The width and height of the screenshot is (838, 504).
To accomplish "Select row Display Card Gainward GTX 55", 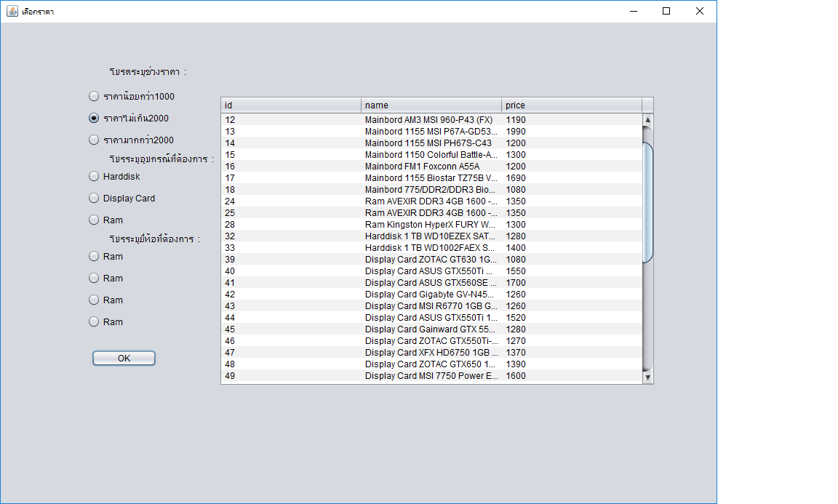I will click(x=431, y=329).
